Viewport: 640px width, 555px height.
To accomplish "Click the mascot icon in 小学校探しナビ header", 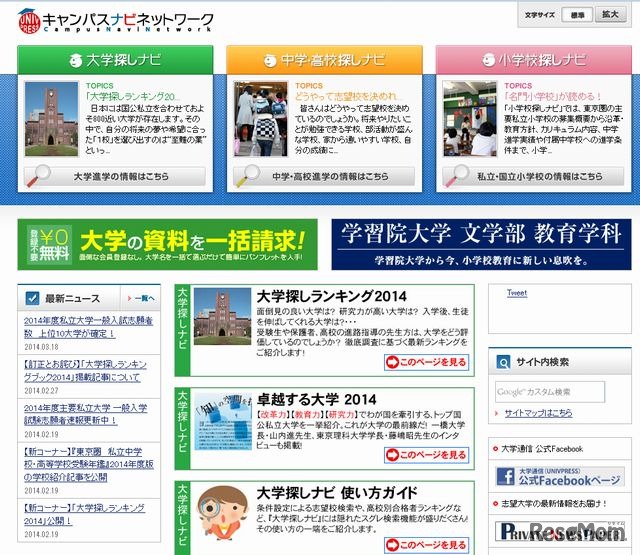I will 489,60.
